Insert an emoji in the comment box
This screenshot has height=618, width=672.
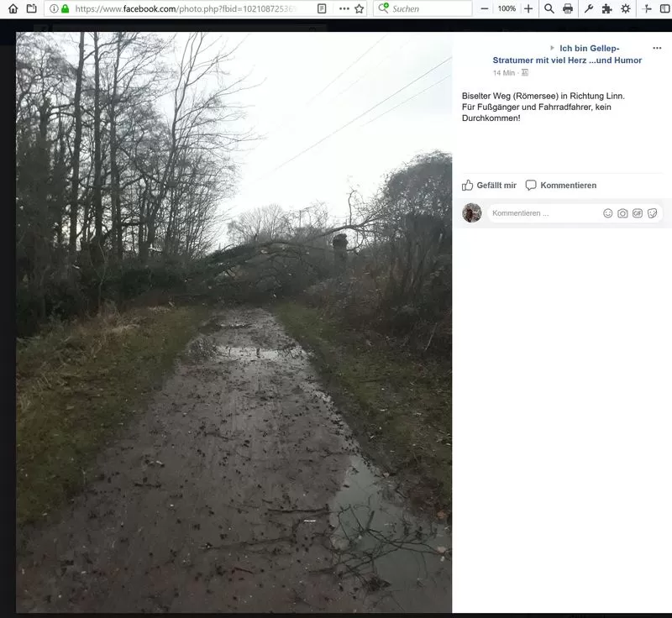(x=608, y=213)
